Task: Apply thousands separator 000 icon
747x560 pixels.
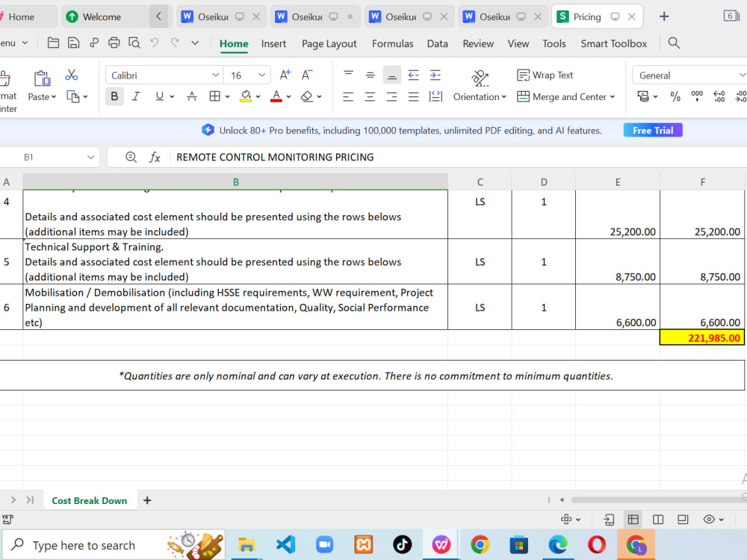Action: pos(697,96)
